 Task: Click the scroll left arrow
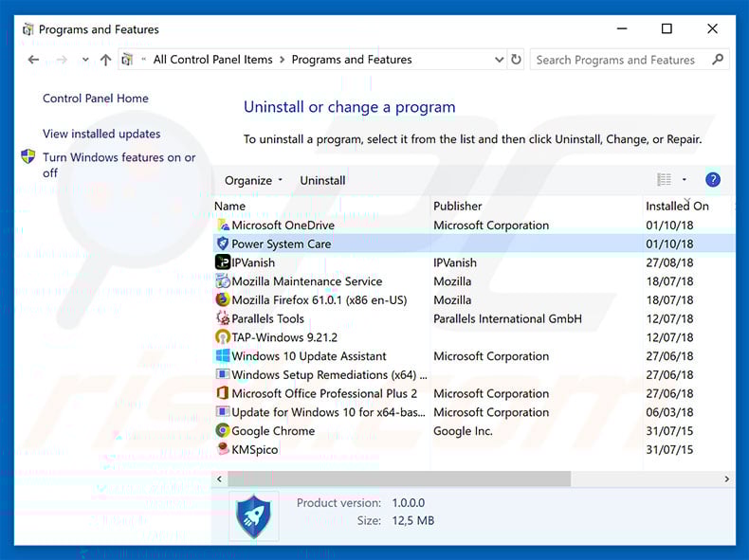pos(219,479)
